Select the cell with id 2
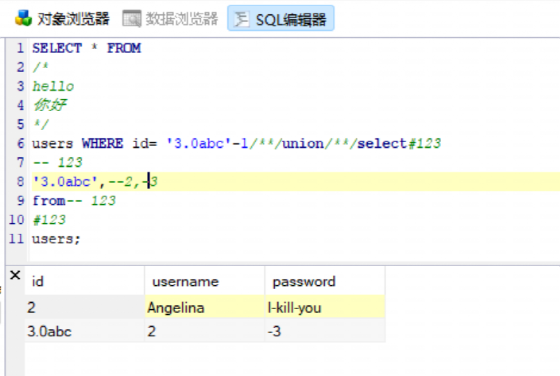560x376 pixels. point(85,307)
